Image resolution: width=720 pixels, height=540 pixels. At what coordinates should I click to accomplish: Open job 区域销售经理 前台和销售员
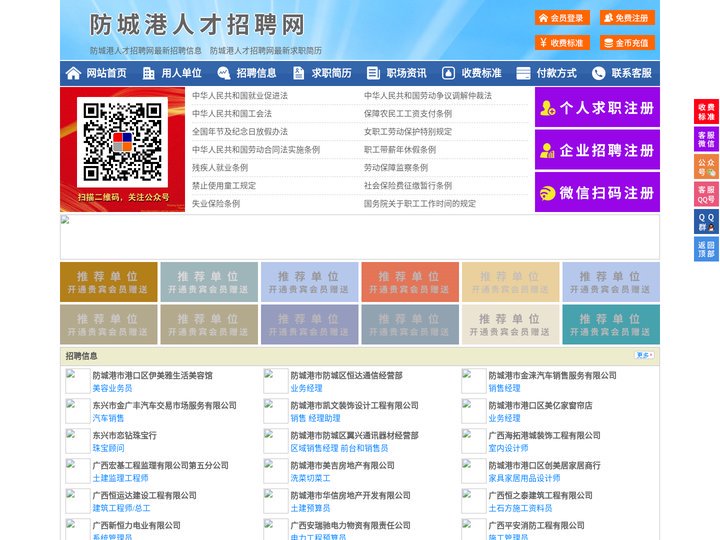coord(339,448)
